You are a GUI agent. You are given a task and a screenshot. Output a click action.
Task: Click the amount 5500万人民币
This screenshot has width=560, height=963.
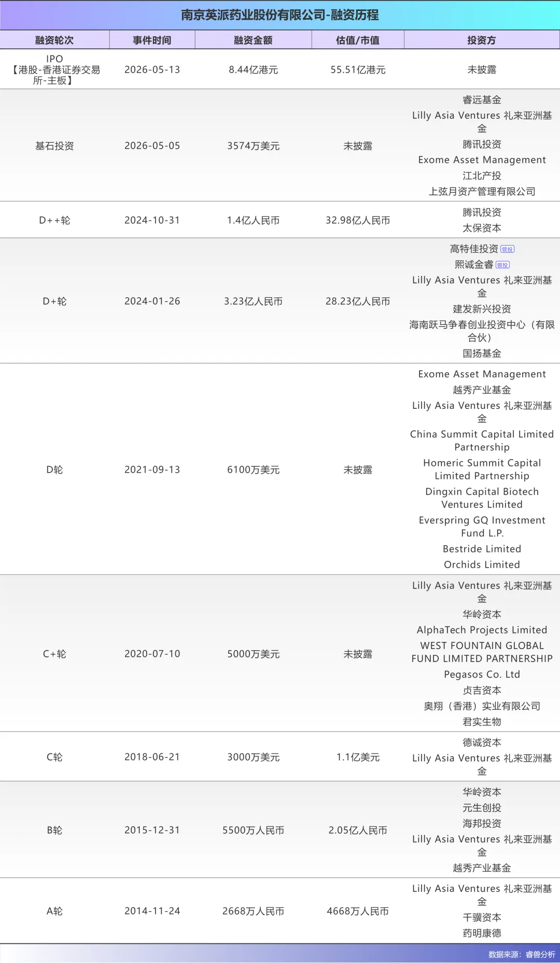click(253, 830)
